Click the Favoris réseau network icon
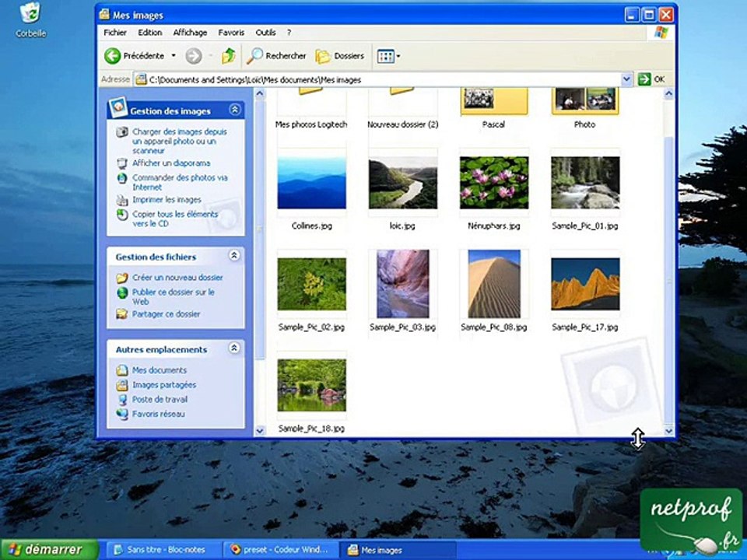Viewport: 747px width, 560px height. 122,414
